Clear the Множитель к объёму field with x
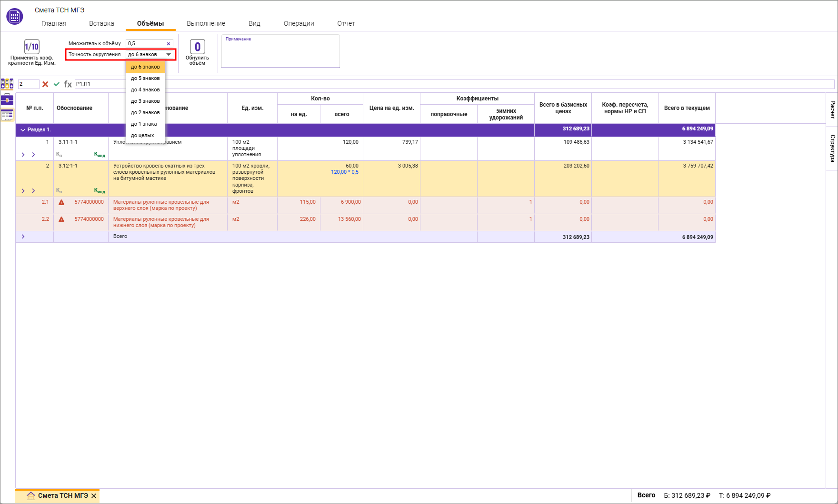Image resolution: width=838 pixels, height=504 pixels. tap(169, 44)
